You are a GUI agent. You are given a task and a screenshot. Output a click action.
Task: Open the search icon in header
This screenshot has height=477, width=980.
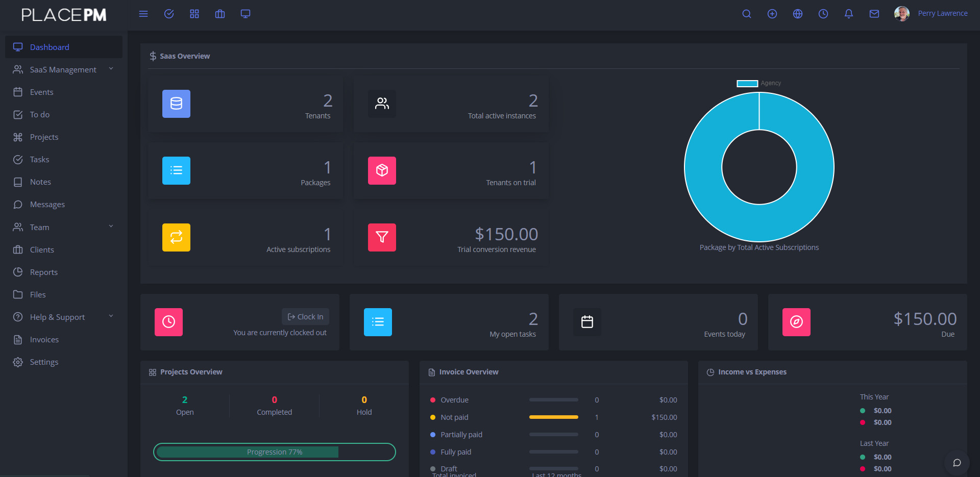[x=746, y=14]
